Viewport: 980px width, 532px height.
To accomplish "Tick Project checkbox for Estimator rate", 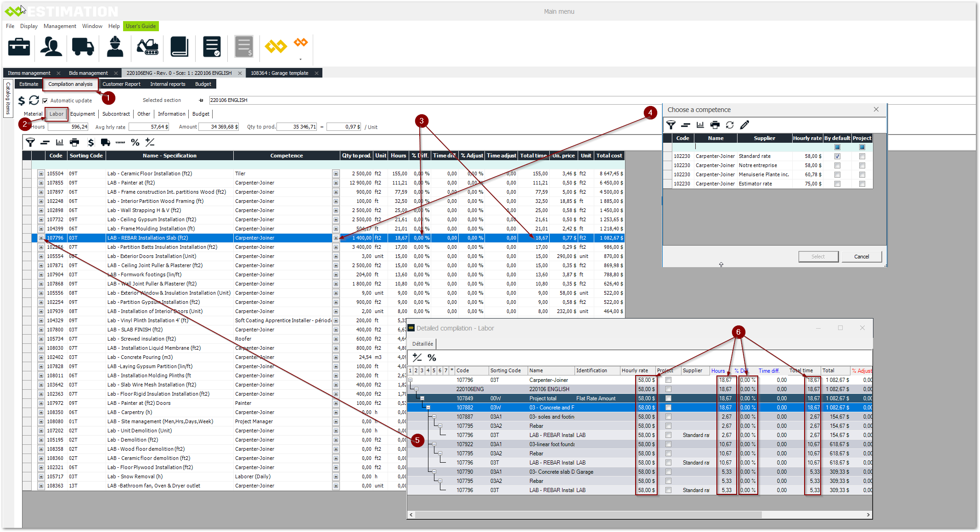I will 862,184.
